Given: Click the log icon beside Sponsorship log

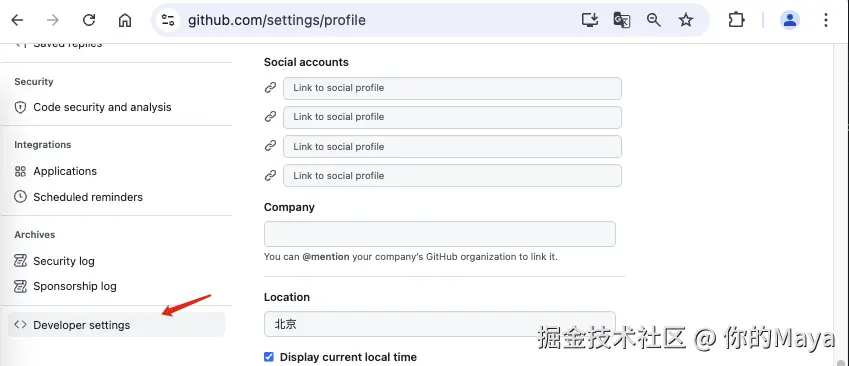Looking at the screenshot, I should tap(20, 286).
